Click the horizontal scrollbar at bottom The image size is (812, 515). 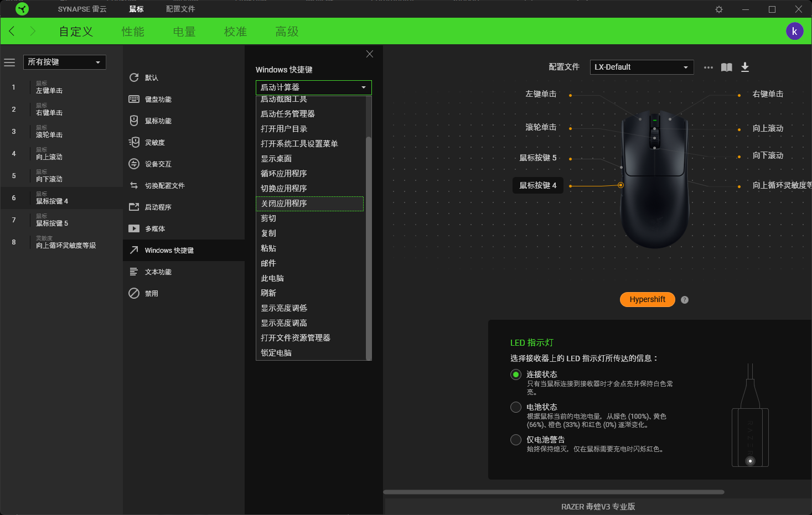click(554, 492)
